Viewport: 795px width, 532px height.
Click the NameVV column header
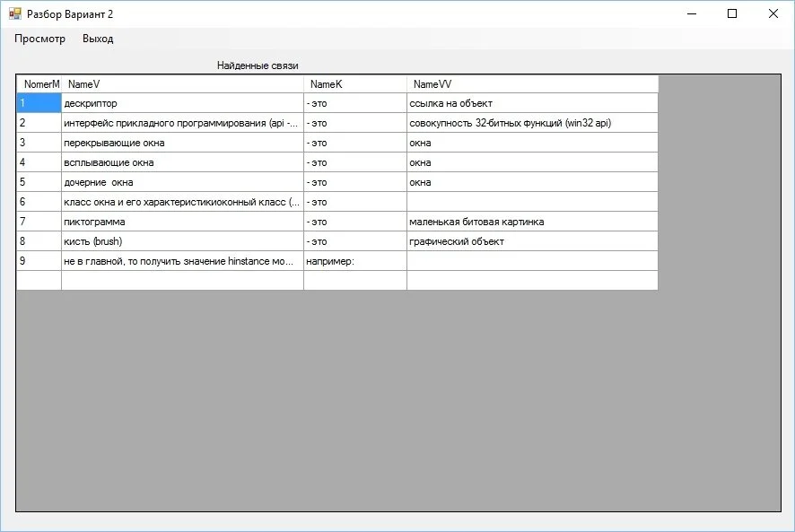(x=531, y=84)
